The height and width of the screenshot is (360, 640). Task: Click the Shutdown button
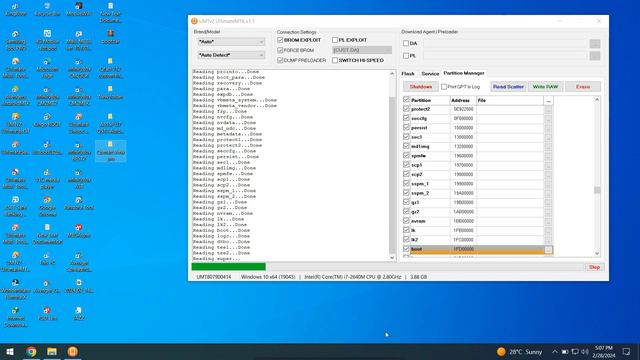[421, 87]
